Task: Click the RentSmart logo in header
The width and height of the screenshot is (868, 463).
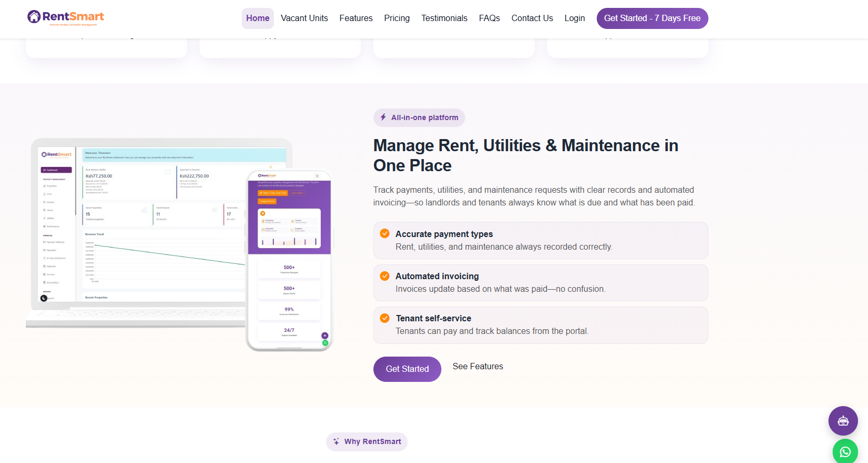Action: [x=66, y=18]
